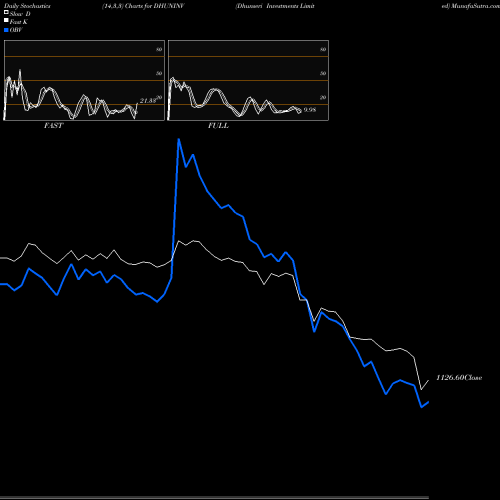This screenshot has width=500, height=500.
Task: Click the 21.33 value in FAST chart
Action: tap(148, 101)
